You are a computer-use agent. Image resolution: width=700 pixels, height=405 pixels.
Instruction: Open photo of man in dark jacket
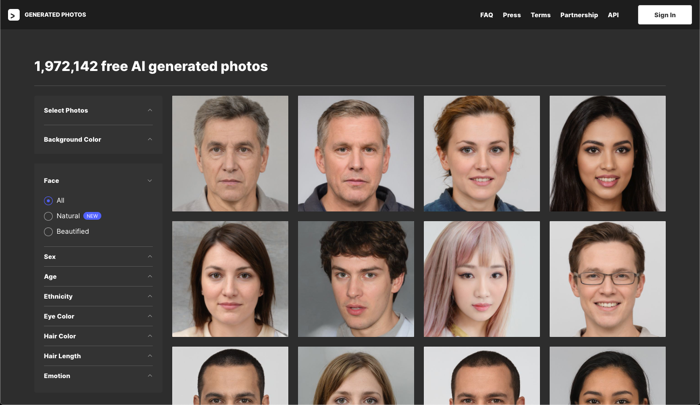click(x=356, y=153)
